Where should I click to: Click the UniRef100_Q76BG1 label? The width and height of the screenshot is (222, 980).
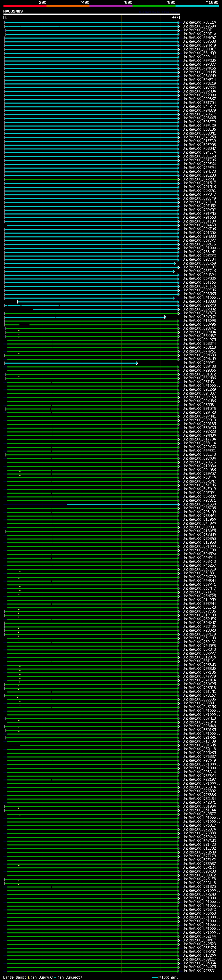coord(199,971)
